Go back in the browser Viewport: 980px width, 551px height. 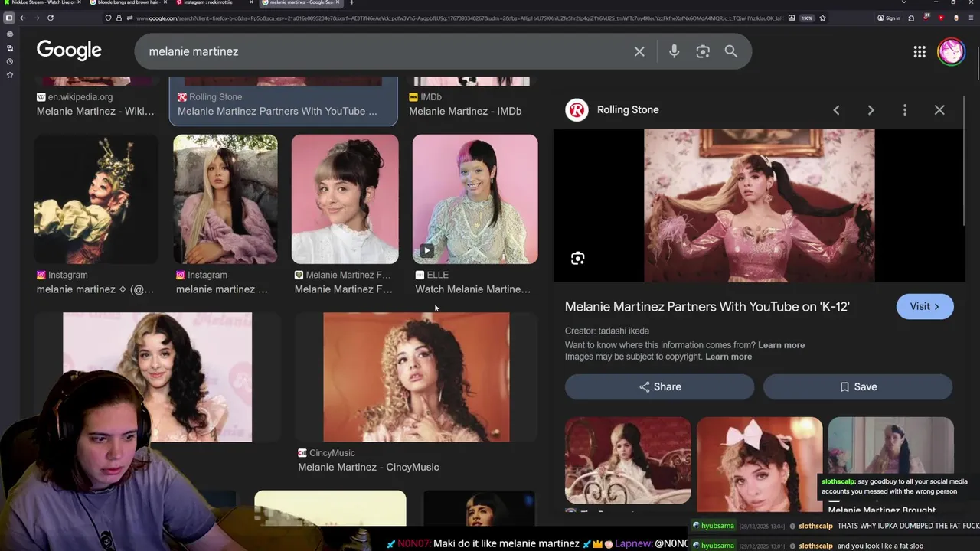[23, 18]
